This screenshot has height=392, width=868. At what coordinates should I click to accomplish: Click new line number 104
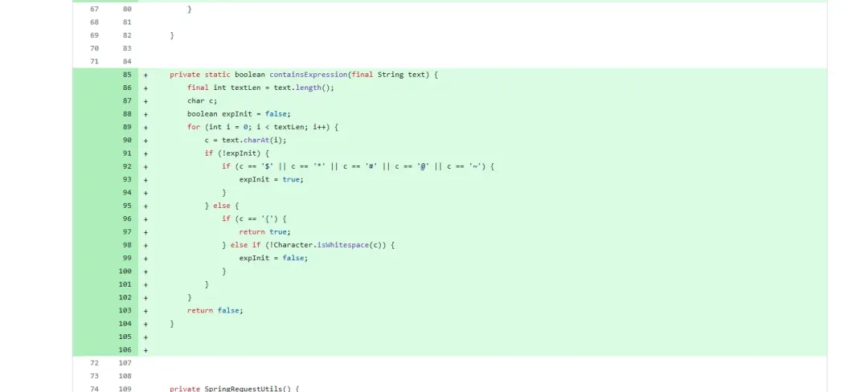point(125,324)
